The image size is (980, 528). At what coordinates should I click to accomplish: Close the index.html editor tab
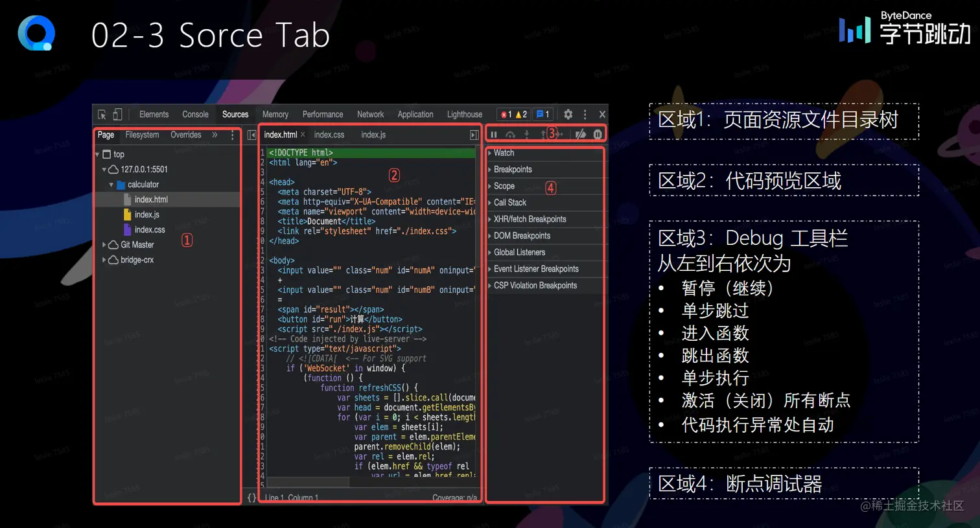(x=303, y=135)
